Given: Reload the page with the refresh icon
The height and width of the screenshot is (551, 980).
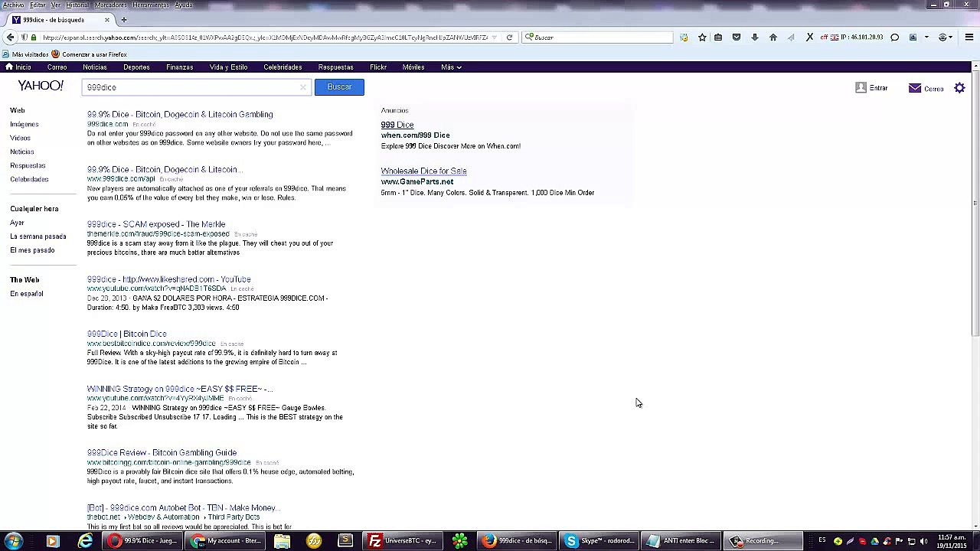Looking at the screenshot, I should [x=509, y=37].
